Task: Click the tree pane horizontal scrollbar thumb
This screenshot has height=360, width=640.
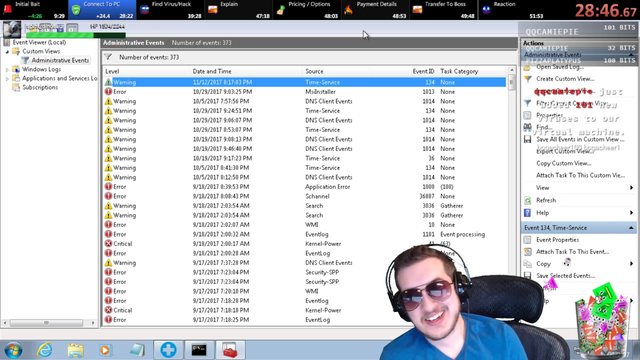Action: click(46, 323)
